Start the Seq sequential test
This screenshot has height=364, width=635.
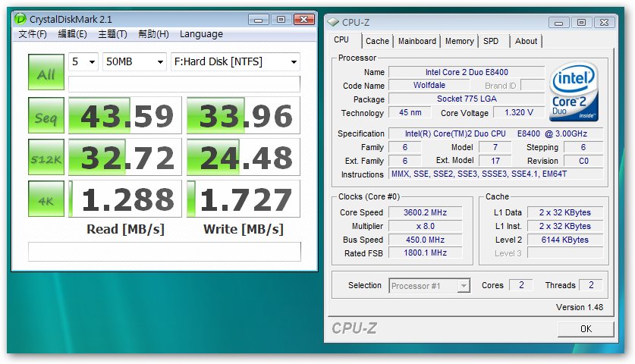(x=46, y=115)
